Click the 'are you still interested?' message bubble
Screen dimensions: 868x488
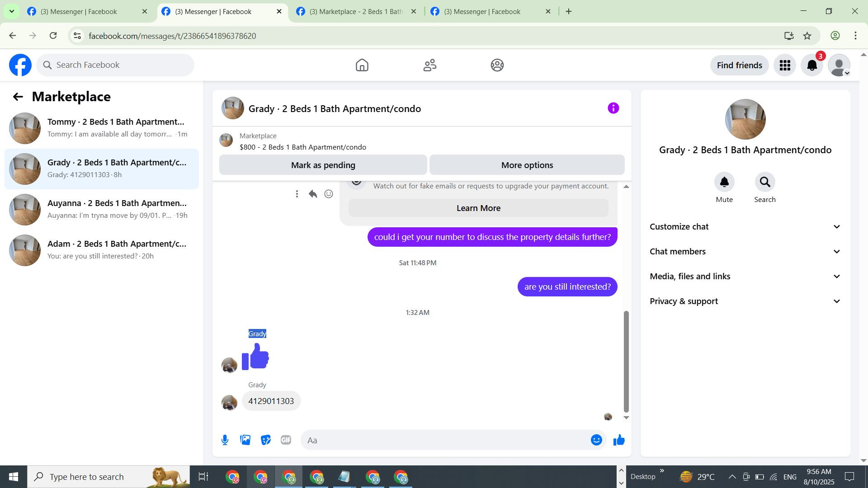click(567, 287)
